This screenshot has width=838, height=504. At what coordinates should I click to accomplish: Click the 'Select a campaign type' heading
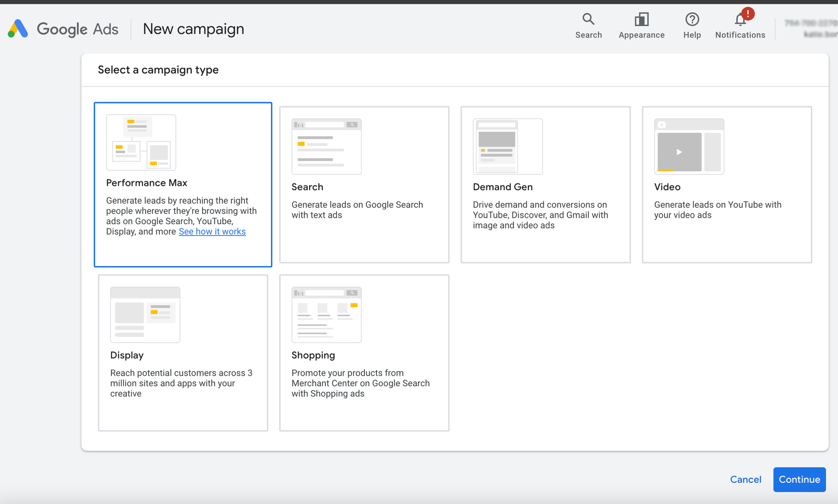(x=158, y=70)
